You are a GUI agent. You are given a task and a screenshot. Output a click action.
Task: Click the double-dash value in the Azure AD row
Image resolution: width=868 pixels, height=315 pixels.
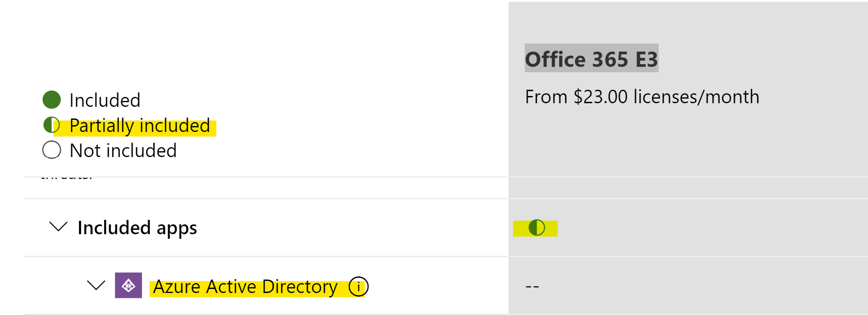tap(532, 286)
